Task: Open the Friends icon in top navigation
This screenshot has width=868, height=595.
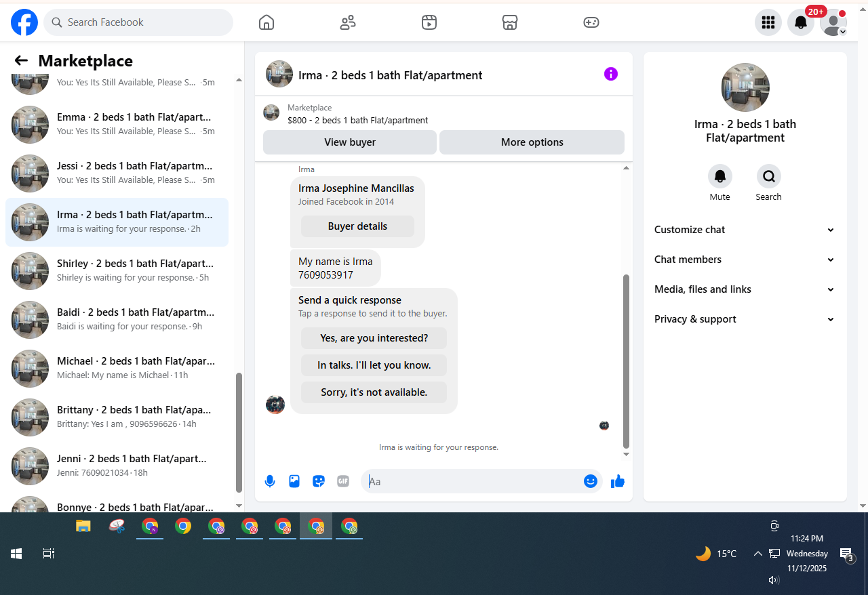Action: [348, 22]
